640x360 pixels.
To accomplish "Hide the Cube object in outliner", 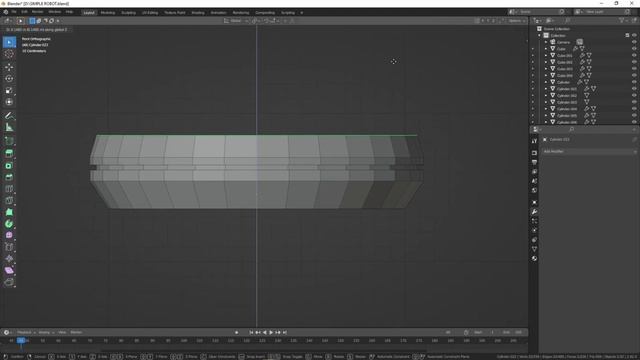I will coord(634,49).
